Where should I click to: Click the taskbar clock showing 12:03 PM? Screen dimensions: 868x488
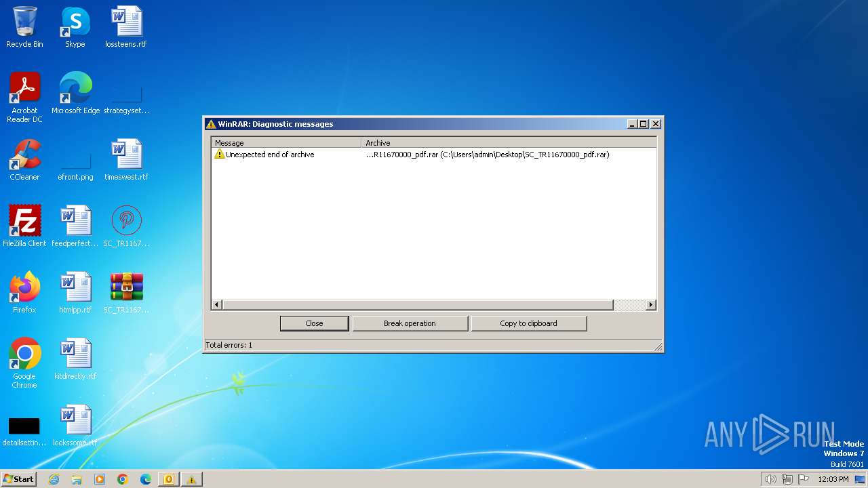pyautogui.click(x=833, y=479)
